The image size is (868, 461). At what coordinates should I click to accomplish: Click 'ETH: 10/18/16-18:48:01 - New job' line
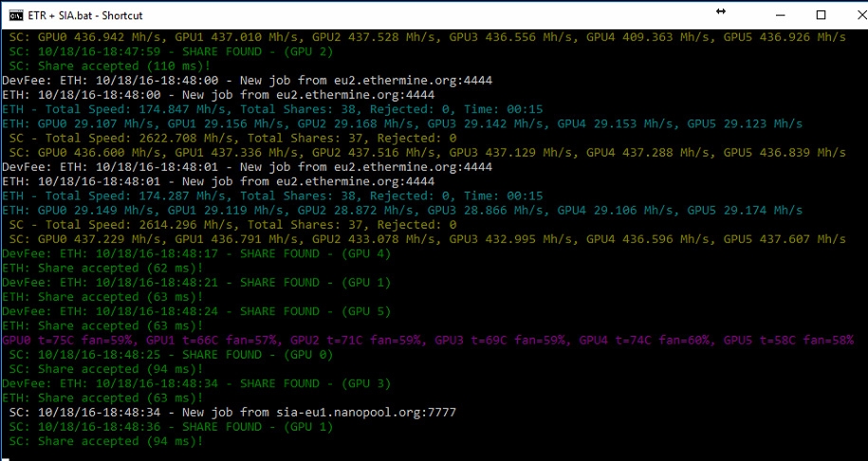[x=218, y=181]
